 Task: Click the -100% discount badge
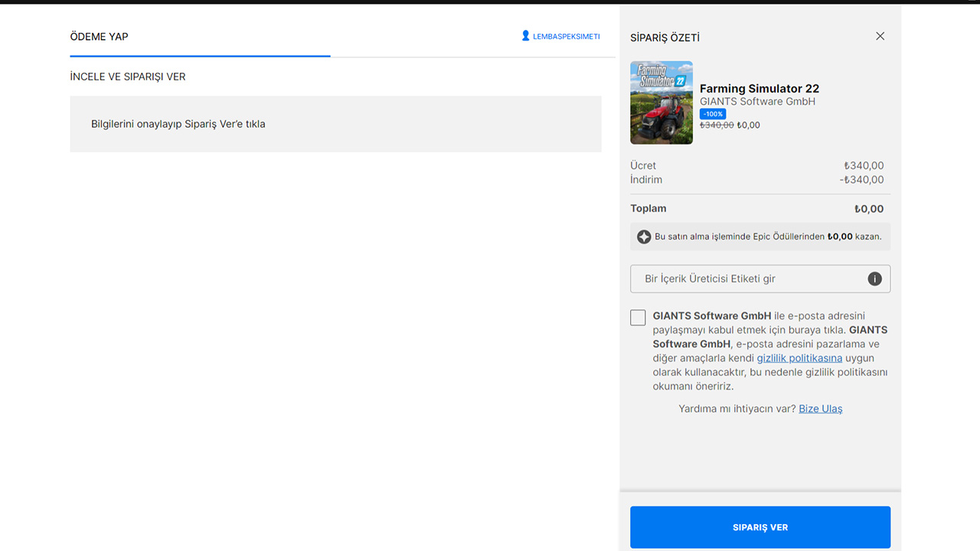click(713, 114)
